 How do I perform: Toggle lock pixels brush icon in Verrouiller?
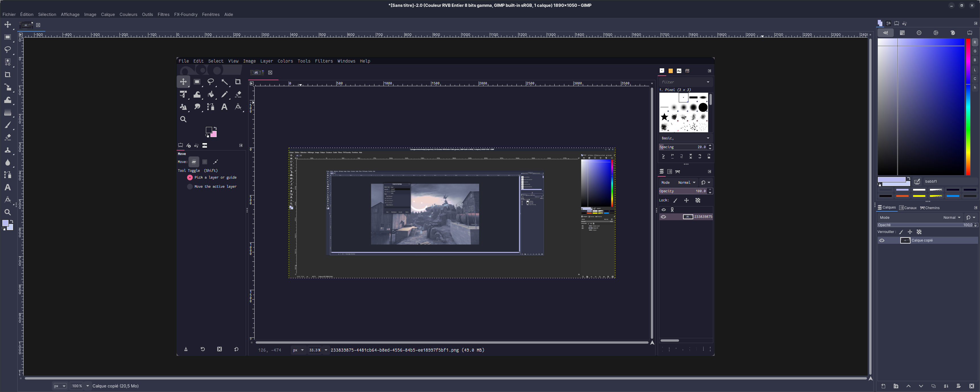pos(901,232)
